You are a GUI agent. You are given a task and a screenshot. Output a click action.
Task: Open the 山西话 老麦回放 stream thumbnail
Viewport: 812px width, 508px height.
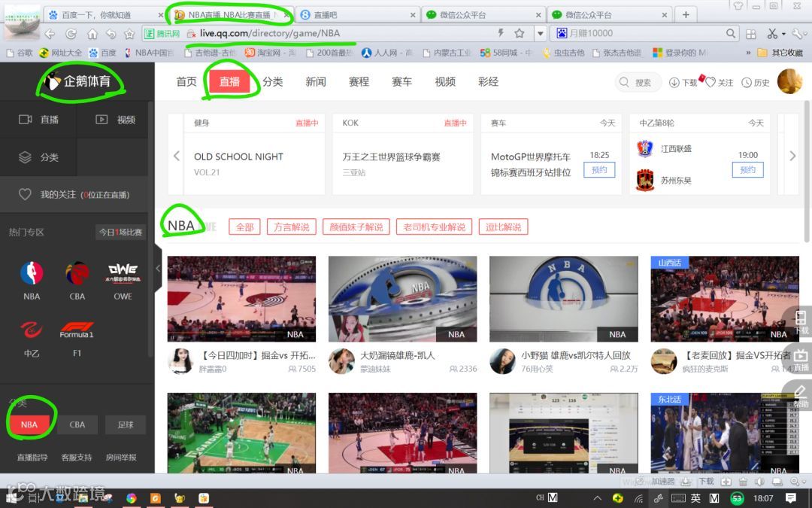(725, 299)
